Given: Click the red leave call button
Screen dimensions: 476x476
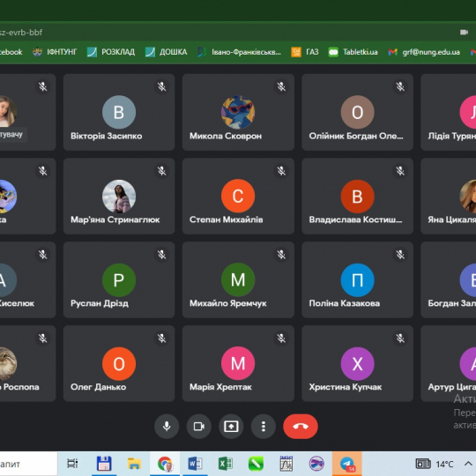Looking at the screenshot, I should [x=301, y=427].
